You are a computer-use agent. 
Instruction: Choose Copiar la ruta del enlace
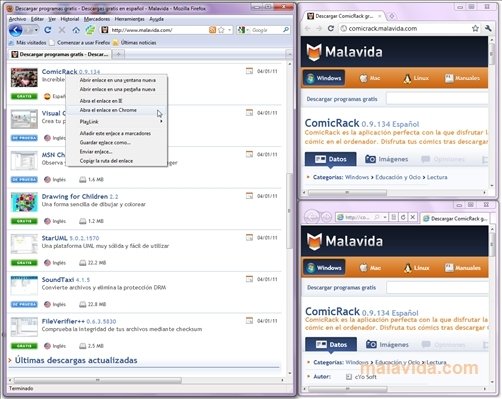coord(117,161)
